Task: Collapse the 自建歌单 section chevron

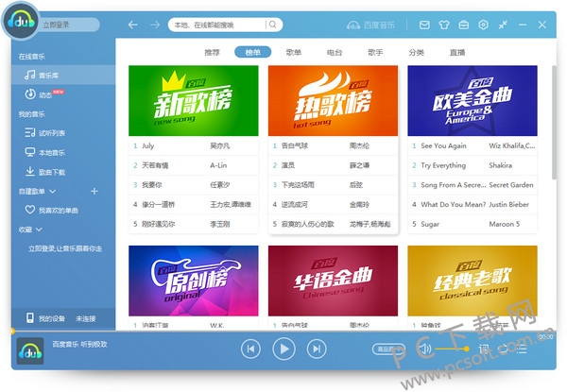Action: [x=52, y=191]
